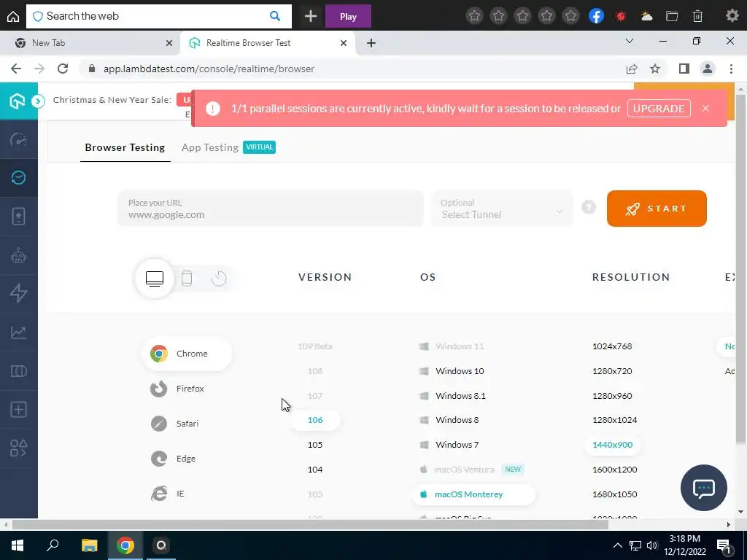The image size is (747, 560).
Task: Select Windows 8.1 OS
Action: coord(452,396)
